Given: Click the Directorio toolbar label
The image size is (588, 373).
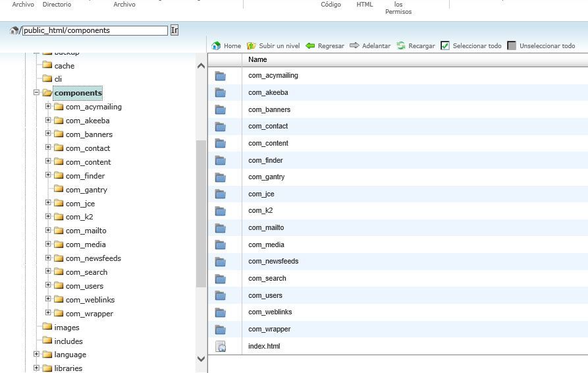Looking at the screenshot, I should tap(57, 5).
